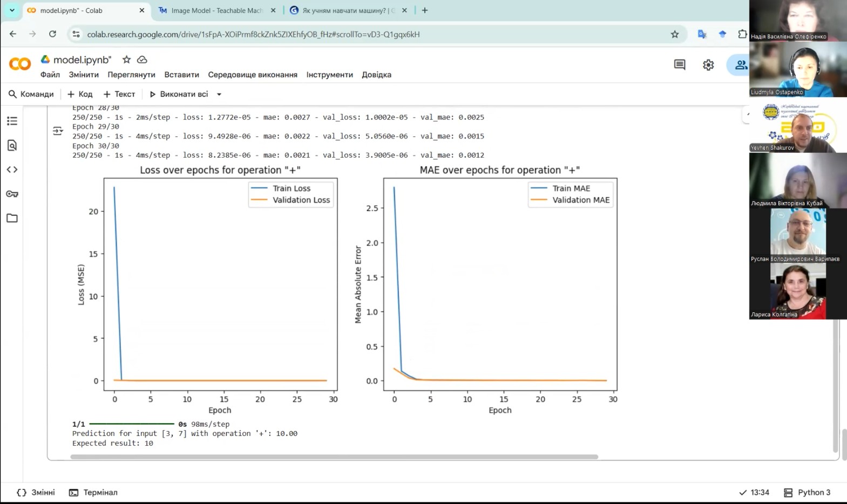The width and height of the screenshot is (847, 504).
Task: View site information icon in address bar
Action: click(76, 34)
